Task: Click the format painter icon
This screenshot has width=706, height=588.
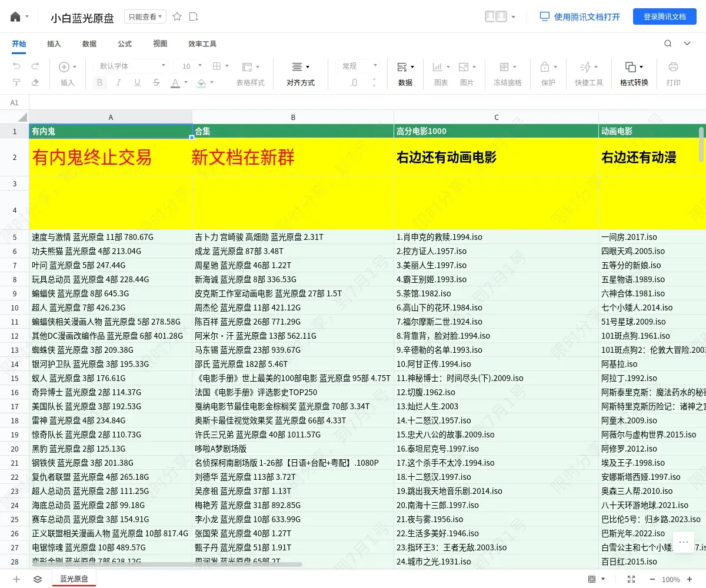Action: [x=16, y=83]
